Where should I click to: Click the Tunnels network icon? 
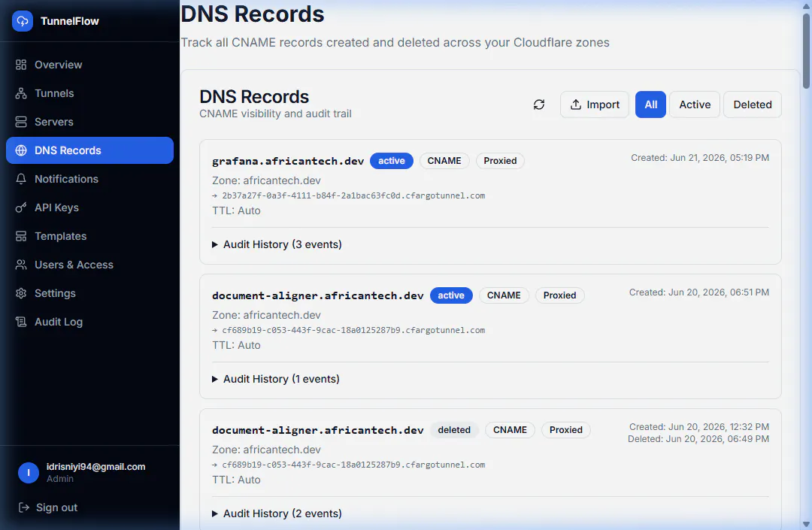click(x=21, y=93)
